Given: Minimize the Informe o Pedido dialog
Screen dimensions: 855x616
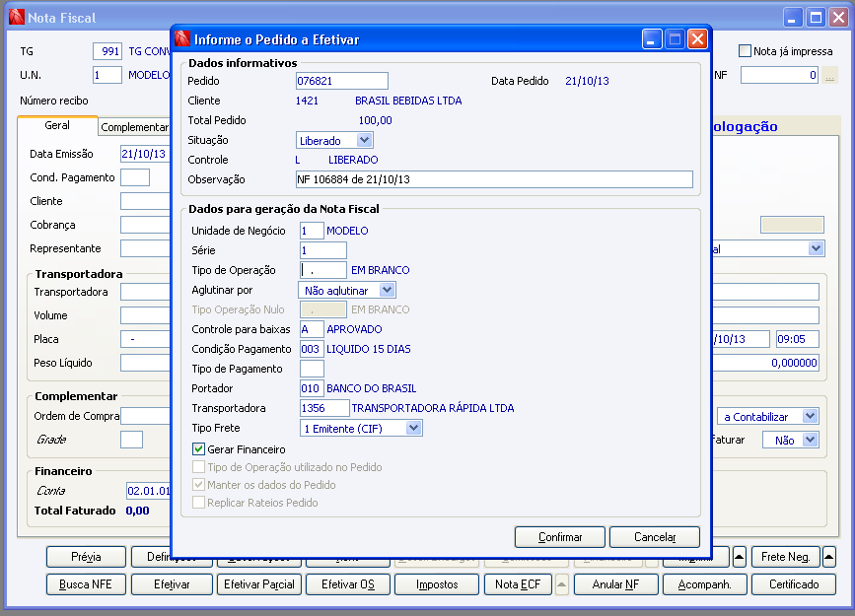Looking at the screenshot, I should (x=652, y=39).
